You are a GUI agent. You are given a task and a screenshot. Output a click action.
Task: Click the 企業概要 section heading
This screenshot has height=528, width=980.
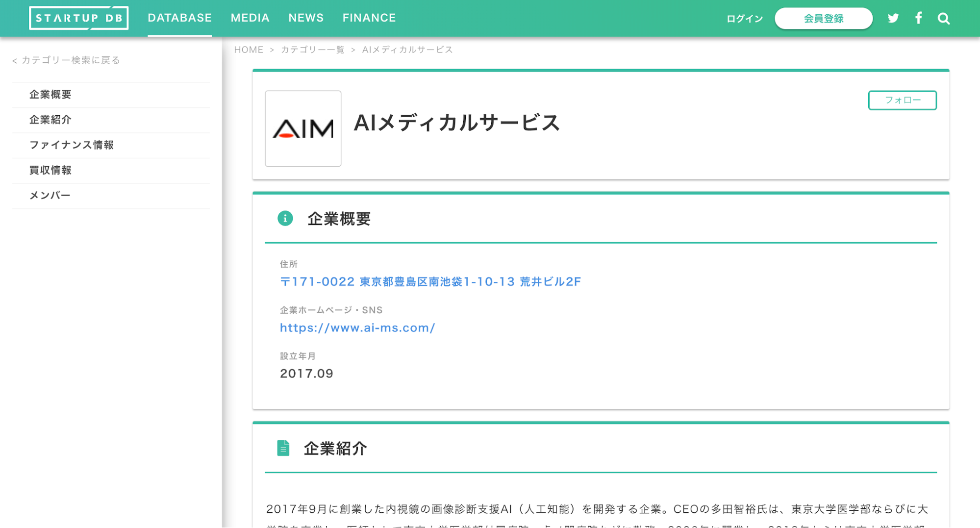[x=339, y=219]
